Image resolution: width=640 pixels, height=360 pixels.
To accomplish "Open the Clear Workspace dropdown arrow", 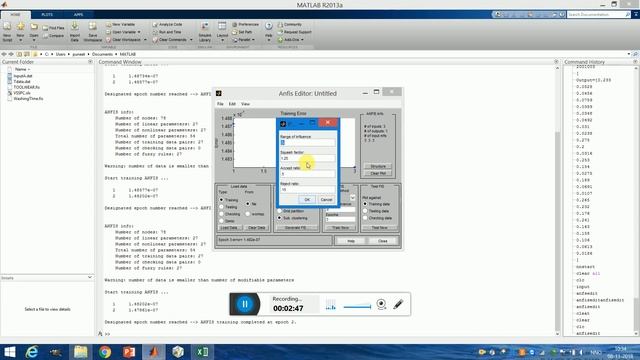I will [145, 40].
